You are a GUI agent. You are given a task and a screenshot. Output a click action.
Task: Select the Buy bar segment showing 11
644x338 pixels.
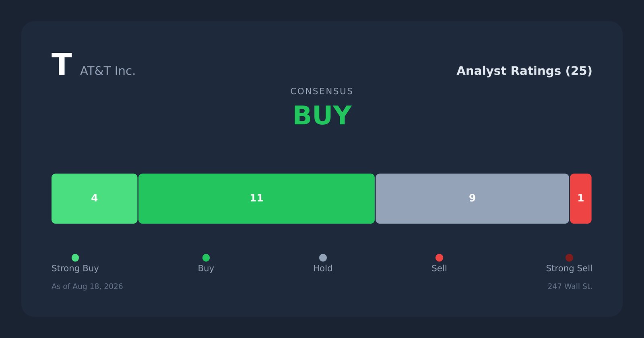[x=256, y=198]
